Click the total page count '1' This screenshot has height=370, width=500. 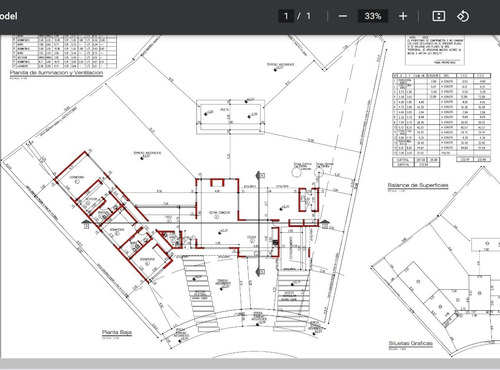point(308,16)
